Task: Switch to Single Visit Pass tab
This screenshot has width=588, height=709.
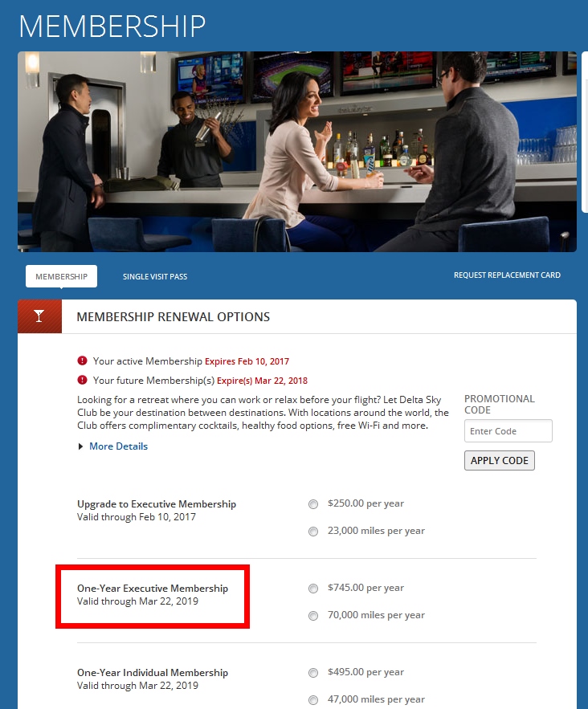Action: click(x=155, y=277)
